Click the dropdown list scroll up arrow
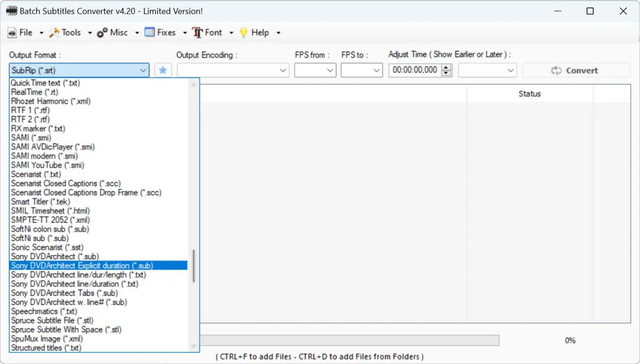This screenshot has width=640, height=364. pyautogui.click(x=194, y=84)
